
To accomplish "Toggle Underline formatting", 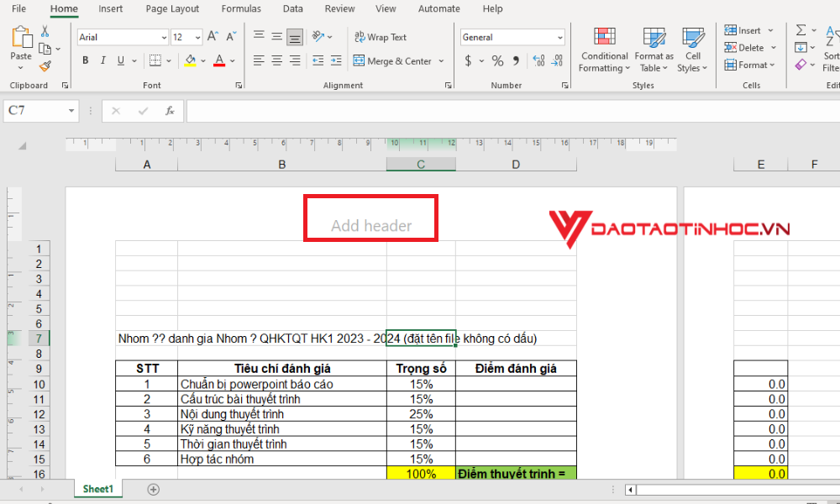I will pyautogui.click(x=120, y=60).
